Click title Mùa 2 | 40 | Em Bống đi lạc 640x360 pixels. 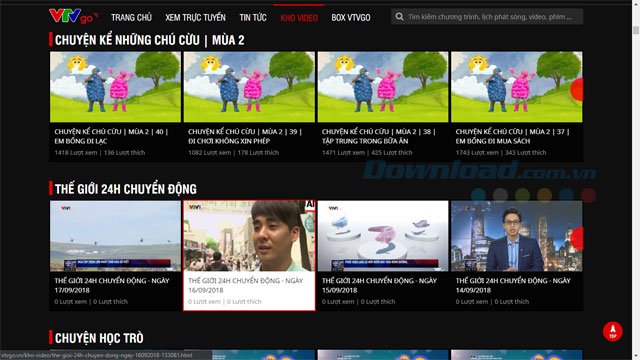(111, 136)
